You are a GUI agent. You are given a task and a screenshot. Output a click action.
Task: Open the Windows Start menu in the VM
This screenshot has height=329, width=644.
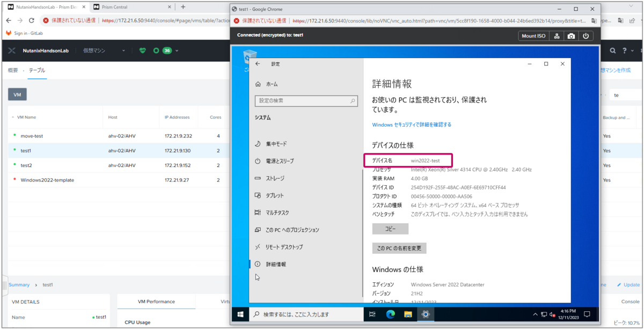[240, 314]
